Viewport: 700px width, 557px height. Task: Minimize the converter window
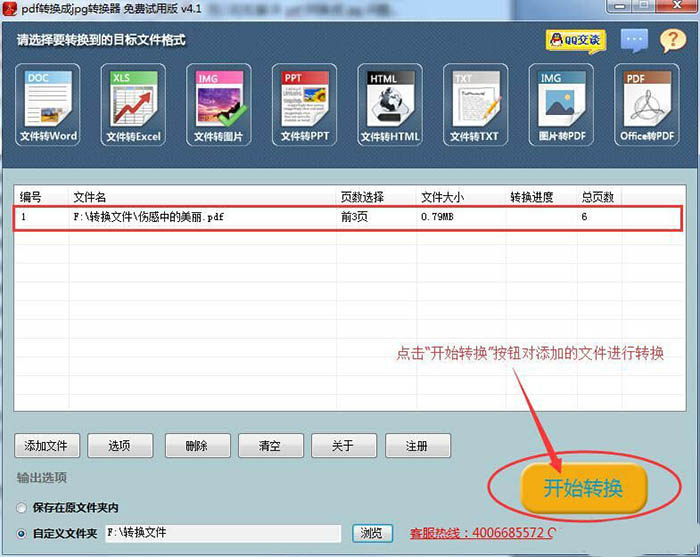point(620,6)
